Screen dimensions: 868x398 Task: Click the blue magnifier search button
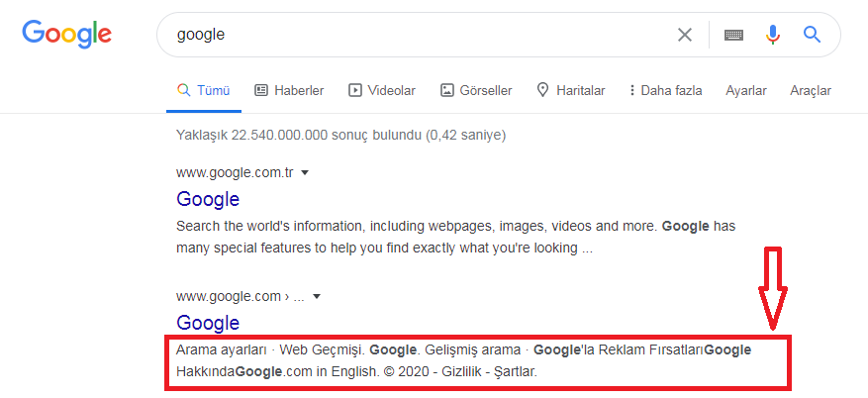812,35
